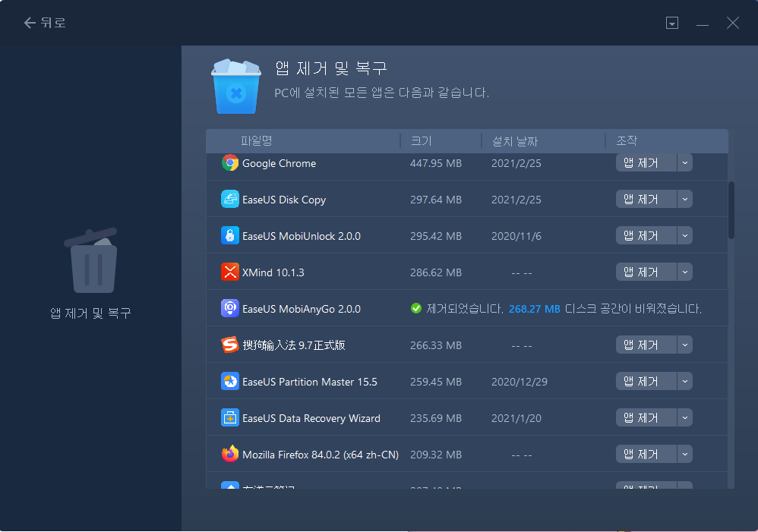Viewport: 758px width, 532px height.
Task: Click the 2020/11/6 install date
Action: 516,236
